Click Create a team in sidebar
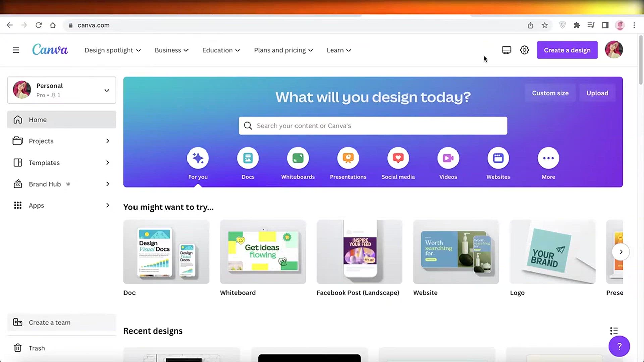Viewport: 644px width, 362px height. click(62, 322)
